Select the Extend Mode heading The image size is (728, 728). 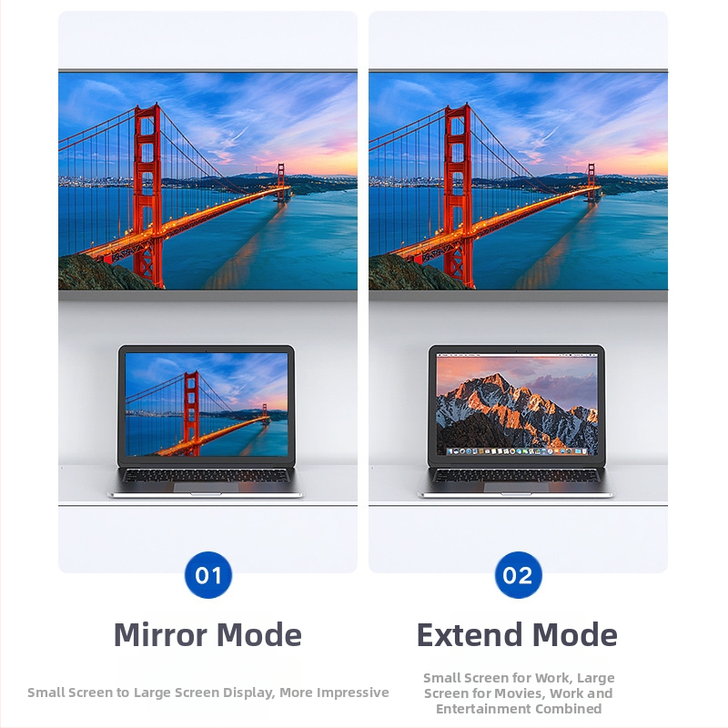pyautogui.click(x=517, y=634)
